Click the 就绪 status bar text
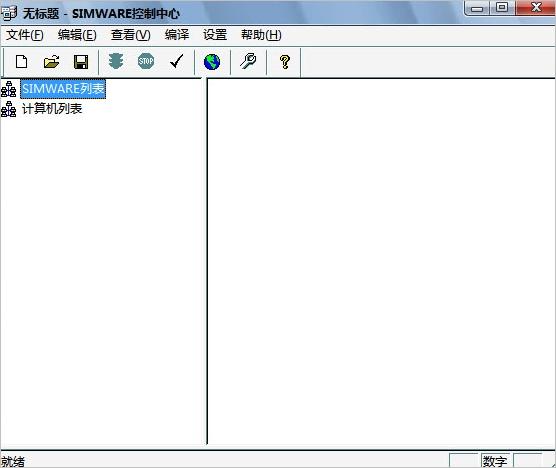 point(13,462)
